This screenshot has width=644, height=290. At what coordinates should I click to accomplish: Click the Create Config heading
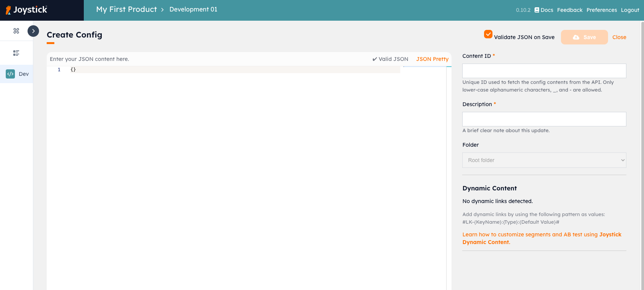pyautogui.click(x=74, y=35)
